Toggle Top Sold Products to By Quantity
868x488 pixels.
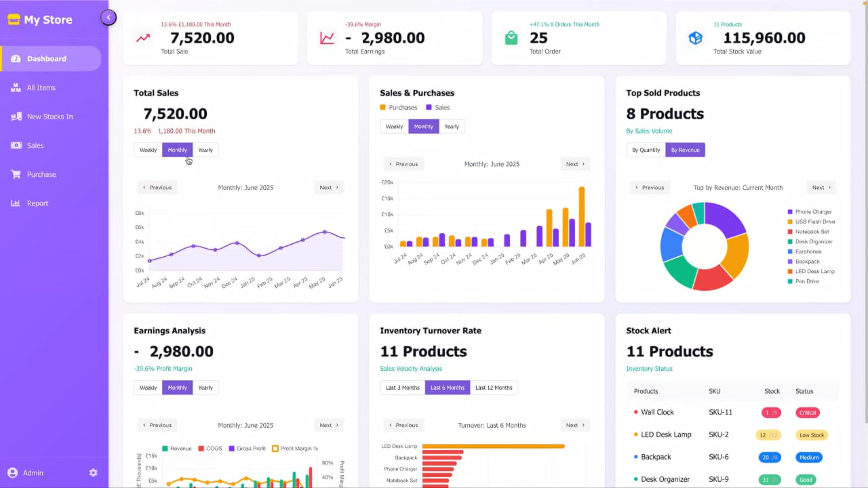(646, 150)
